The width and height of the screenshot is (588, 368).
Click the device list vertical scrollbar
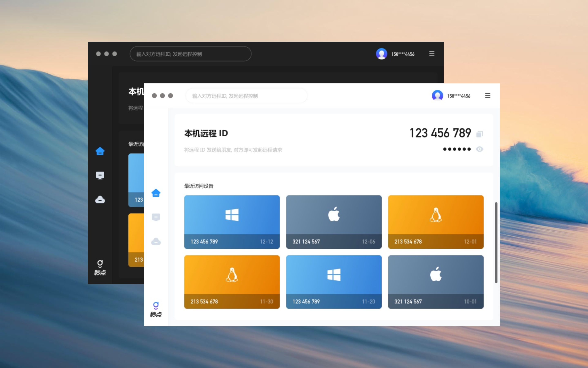pos(496,242)
